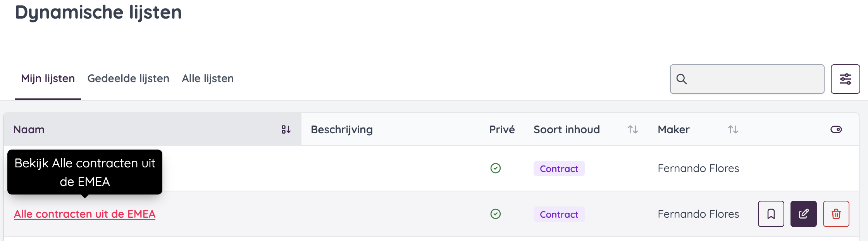This screenshot has width=868, height=241.
Task: Click the Naam column header label
Action: tap(29, 129)
